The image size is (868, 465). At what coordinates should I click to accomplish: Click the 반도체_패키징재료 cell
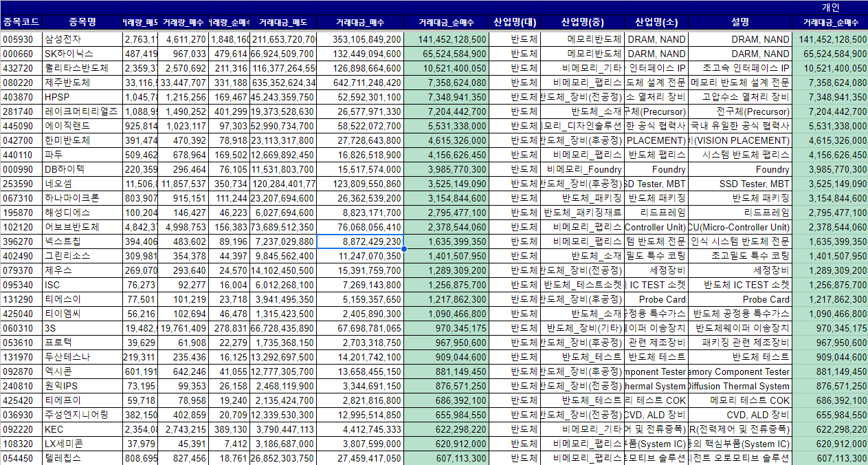[582, 213]
